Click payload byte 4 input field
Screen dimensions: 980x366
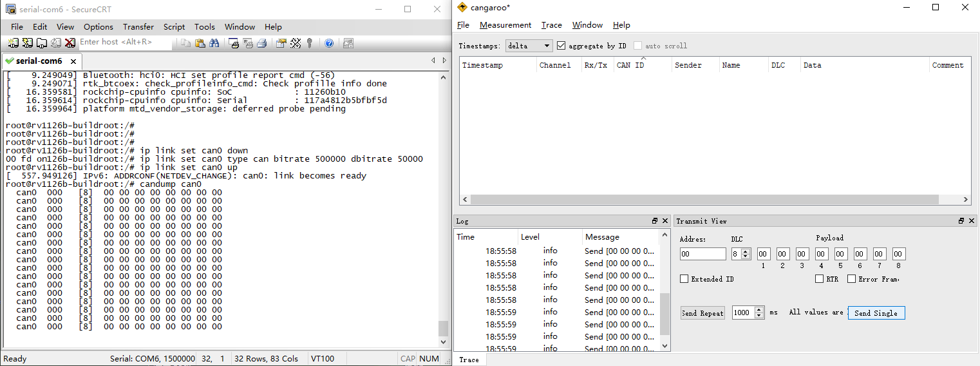(822, 254)
